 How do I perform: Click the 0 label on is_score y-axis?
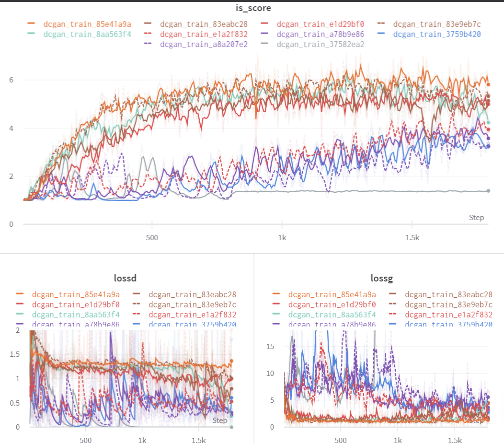(11, 224)
